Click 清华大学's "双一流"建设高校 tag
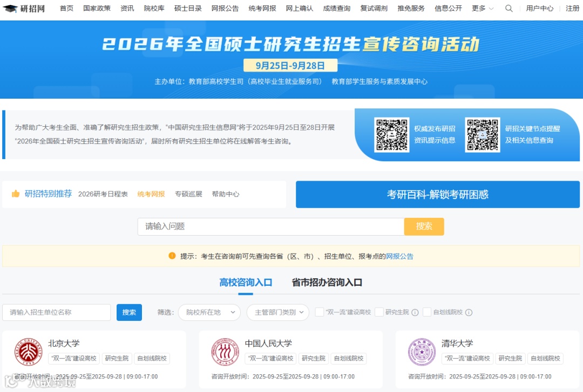Screen dimensions: 583x392 click(467, 358)
